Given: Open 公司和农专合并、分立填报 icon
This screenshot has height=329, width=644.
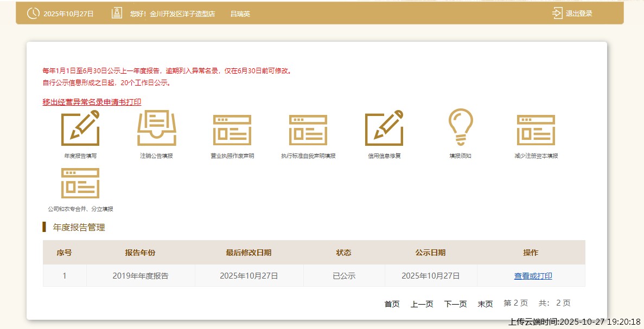Looking at the screenshot, I should tap(80, 183).
